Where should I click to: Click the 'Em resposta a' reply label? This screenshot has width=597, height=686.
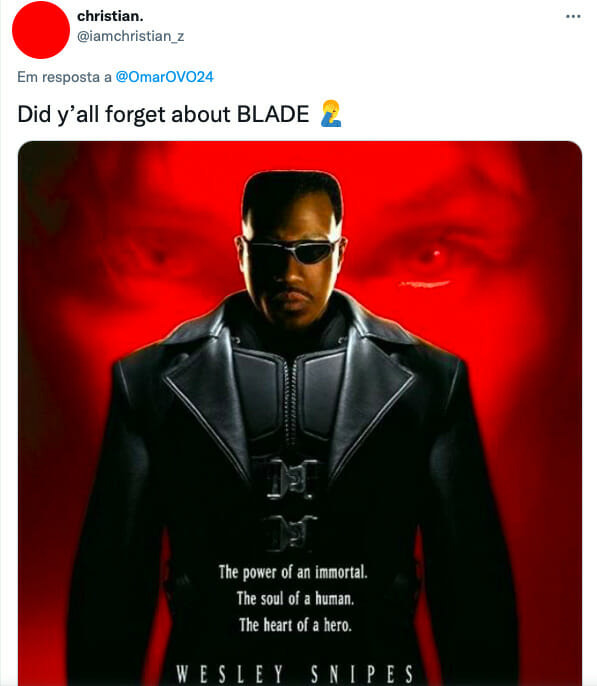[x=64, y=77]
